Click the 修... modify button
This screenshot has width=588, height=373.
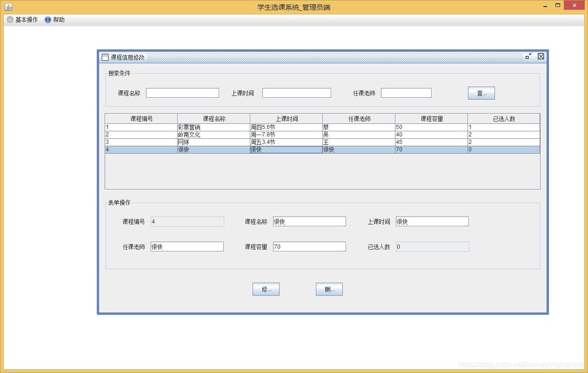coord(266,289)
